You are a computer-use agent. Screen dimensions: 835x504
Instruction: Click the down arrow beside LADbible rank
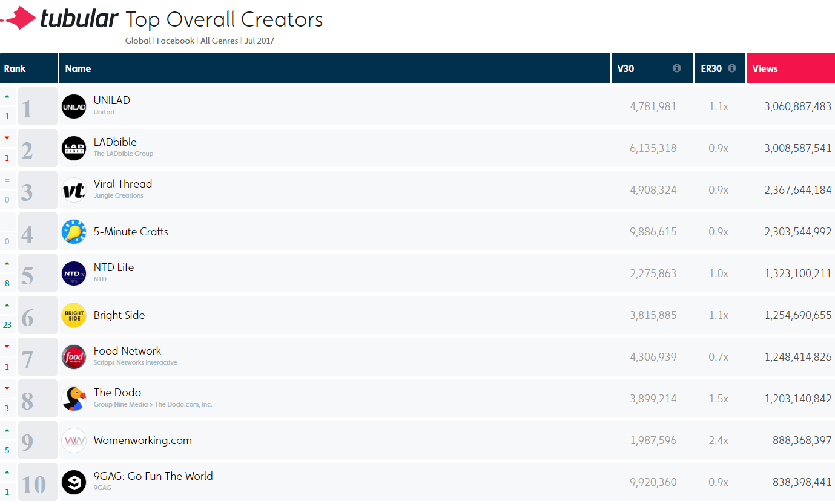7,138
